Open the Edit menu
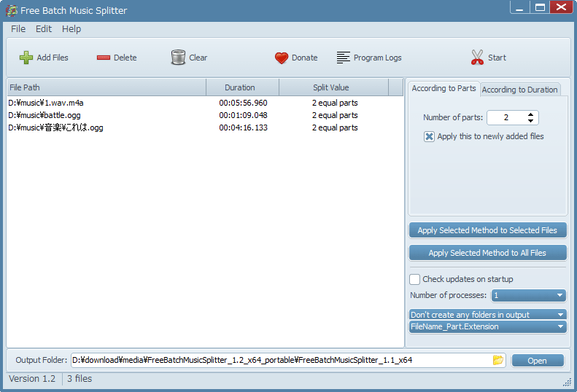 pos(44,29)
